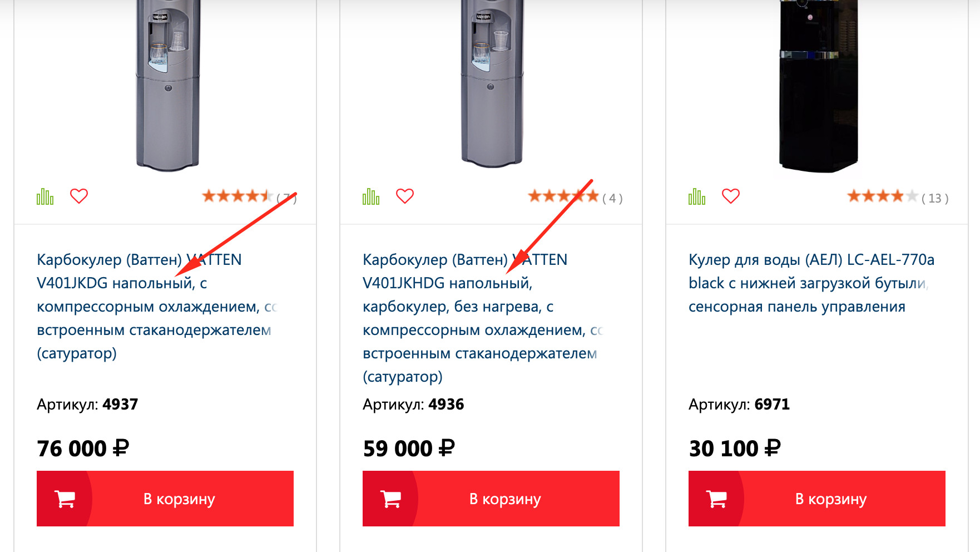The height and width of the screenshot is (552, 980).
Task: Click five-star rating of V401JKHDG cooler
Action: (563, 196)
